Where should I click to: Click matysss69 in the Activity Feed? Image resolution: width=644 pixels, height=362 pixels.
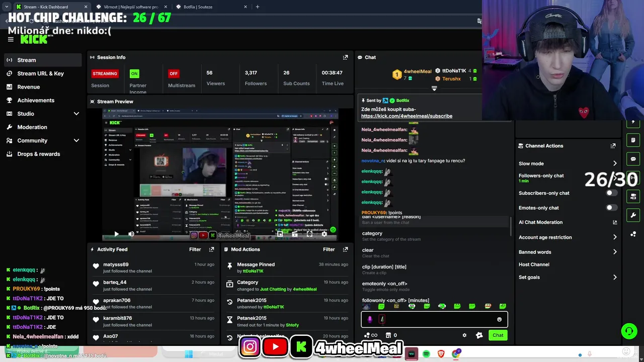(116, 264)
